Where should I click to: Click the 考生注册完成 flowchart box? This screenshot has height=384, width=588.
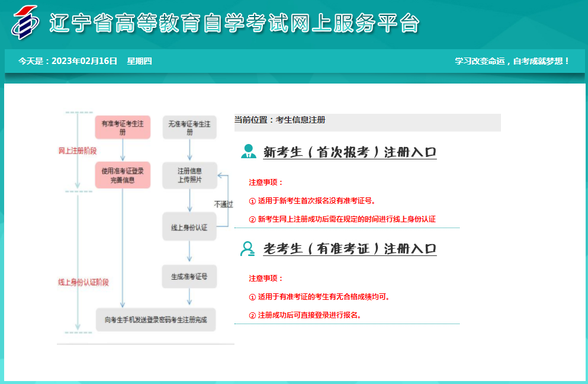point(156,319)
